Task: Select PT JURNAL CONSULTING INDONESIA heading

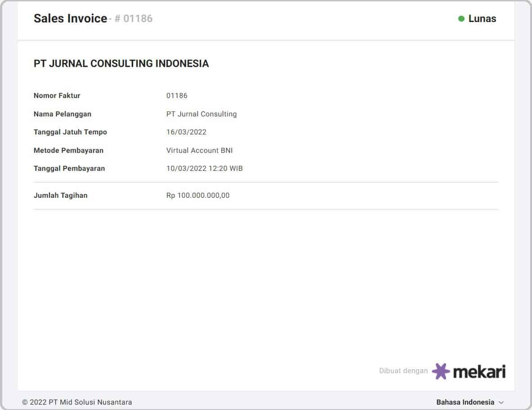Action: tap(121, 63)
